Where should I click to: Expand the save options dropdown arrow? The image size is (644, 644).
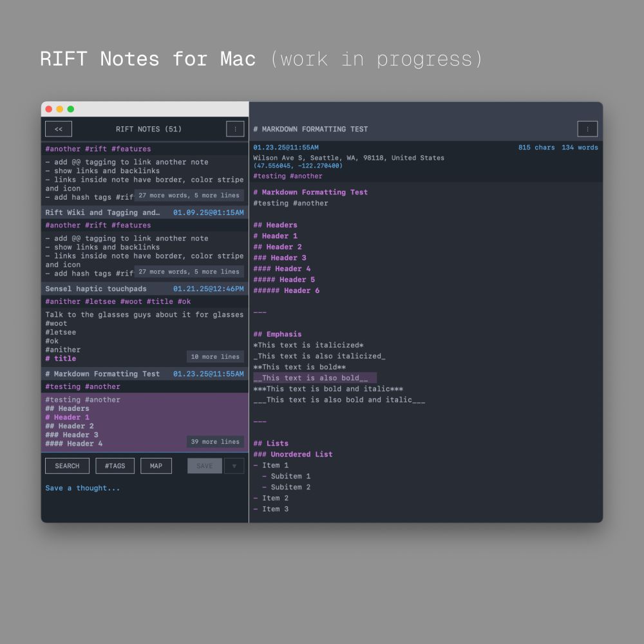click(x=234, y=466)
